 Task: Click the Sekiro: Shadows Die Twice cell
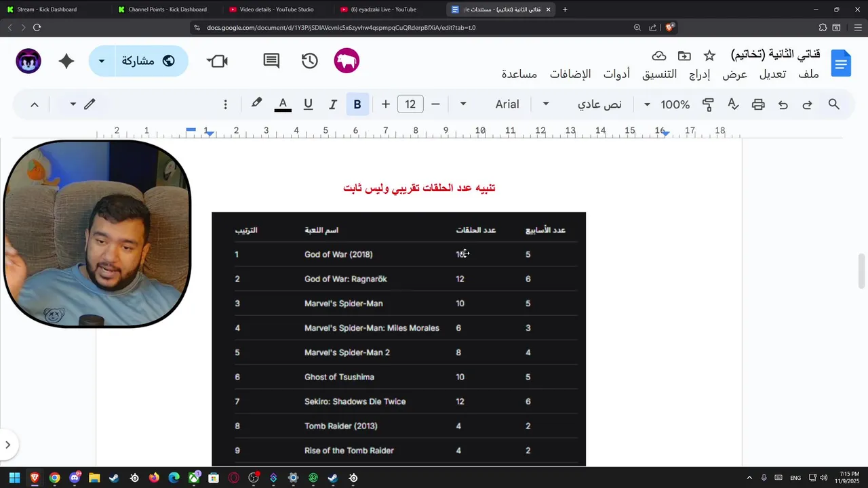click(x=355, y=401)
